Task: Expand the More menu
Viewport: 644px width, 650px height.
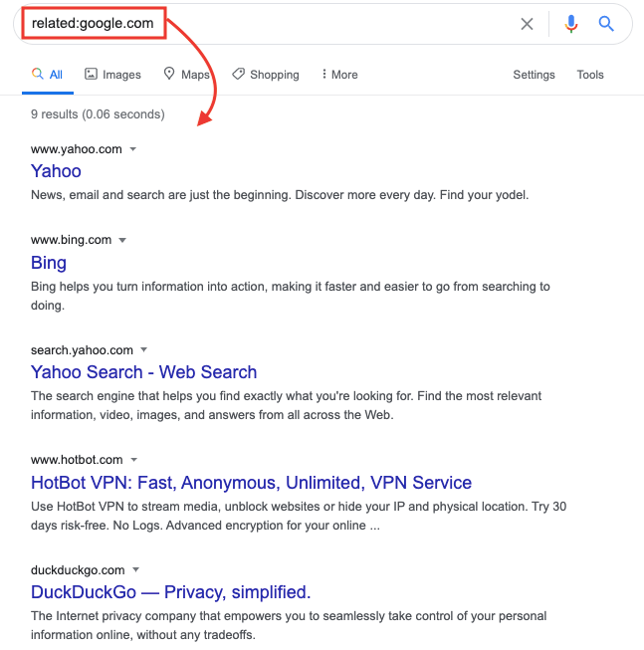Action: point(338,75)
